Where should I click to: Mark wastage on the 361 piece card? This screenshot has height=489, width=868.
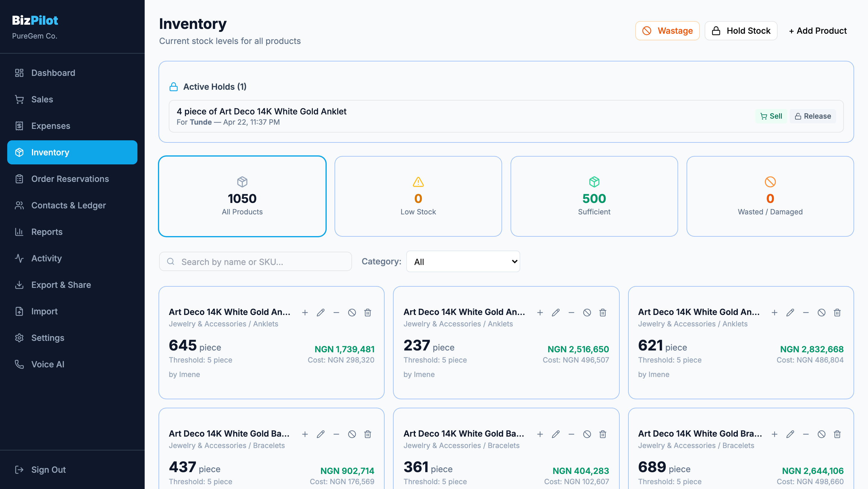[x=587, y=434]
